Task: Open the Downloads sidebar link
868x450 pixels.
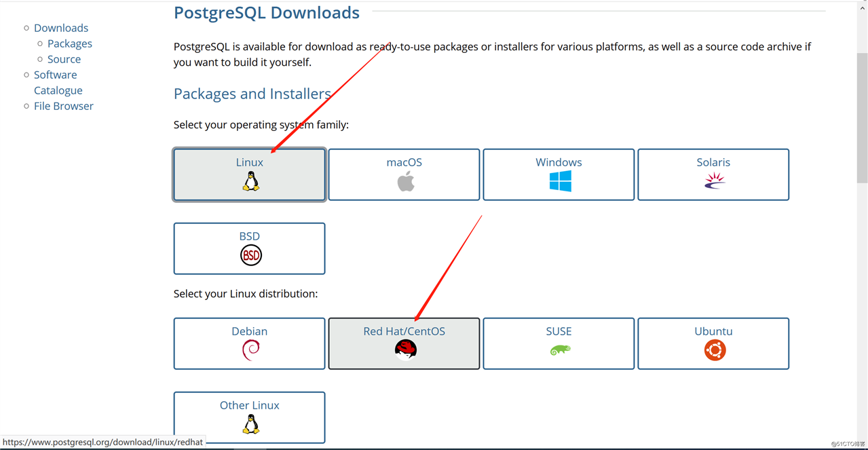Action: pos(61,28)
